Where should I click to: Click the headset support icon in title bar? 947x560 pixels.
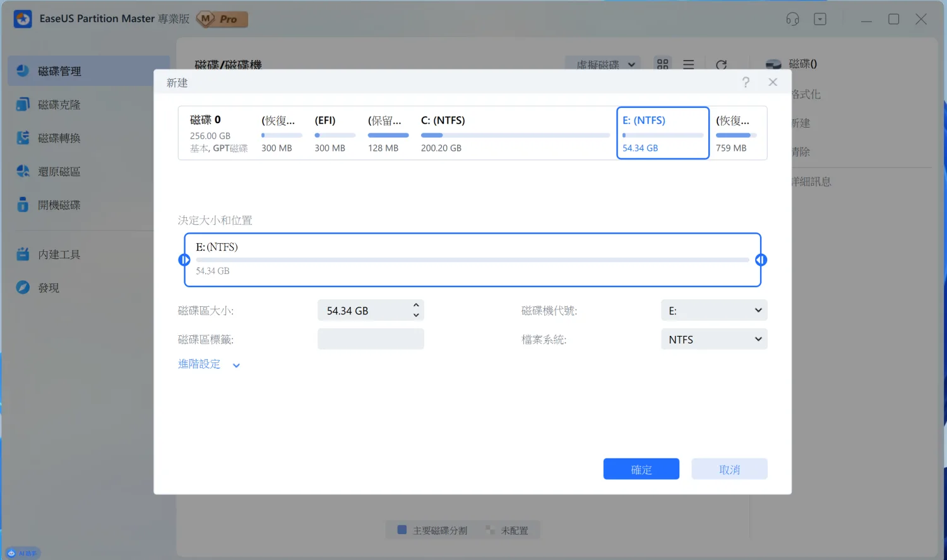click(792, 20)
